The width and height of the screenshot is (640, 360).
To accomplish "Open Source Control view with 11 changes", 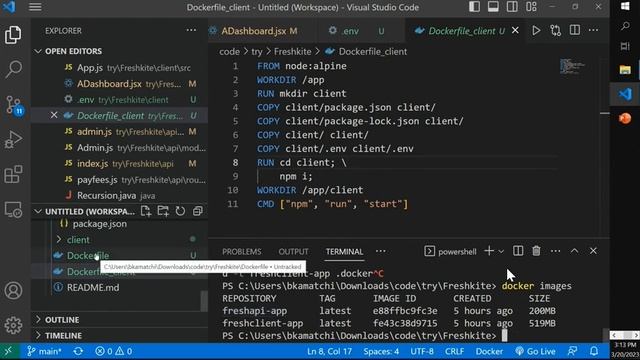I will point(14,105).
